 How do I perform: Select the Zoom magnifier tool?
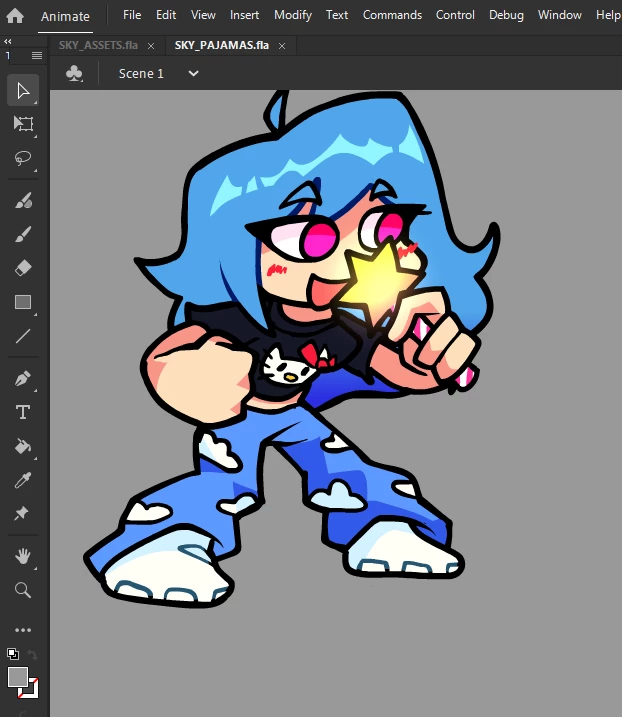pos(23,590)
